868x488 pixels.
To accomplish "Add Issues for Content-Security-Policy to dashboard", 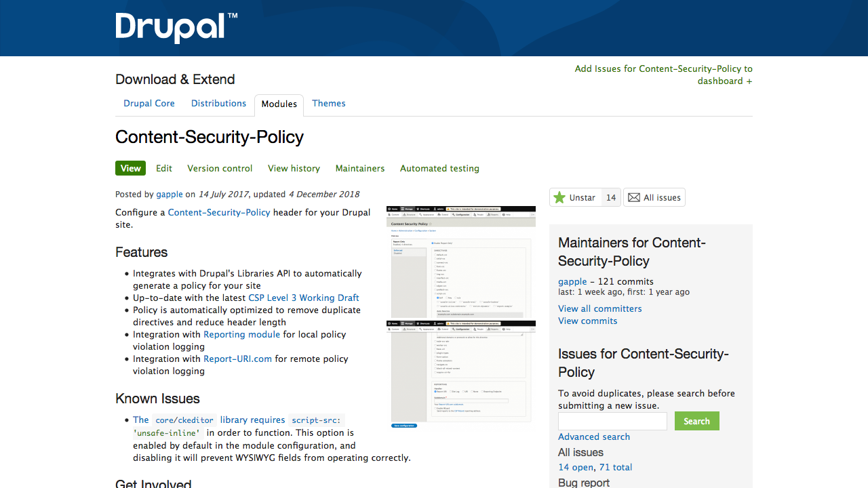I will click(663, 75).
